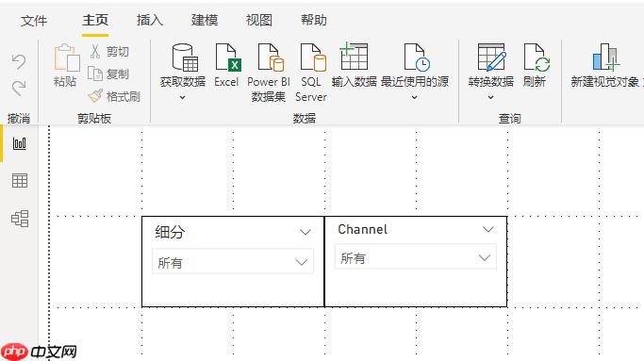Click the Undo arrow icon

pyautogui.click(x=19, y=61)
